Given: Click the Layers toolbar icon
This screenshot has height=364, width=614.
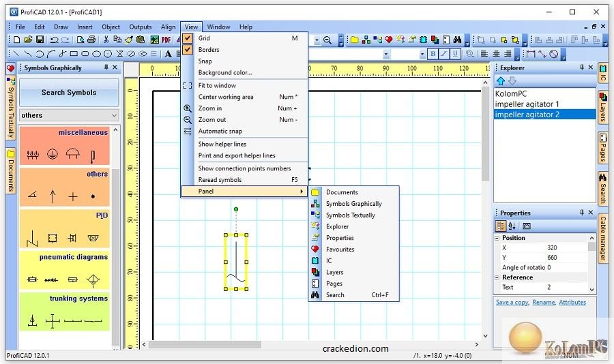Looking at the screenshot, I should click(435, 40).
